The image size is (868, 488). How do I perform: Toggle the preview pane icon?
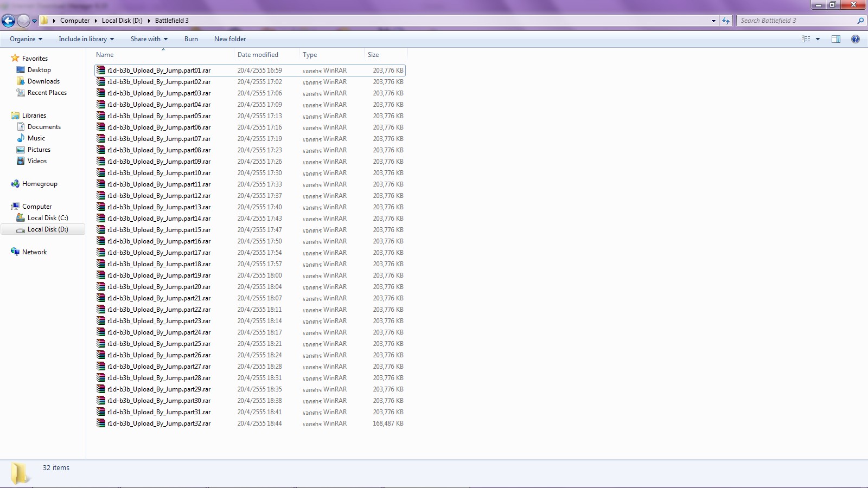pos(836,39)
